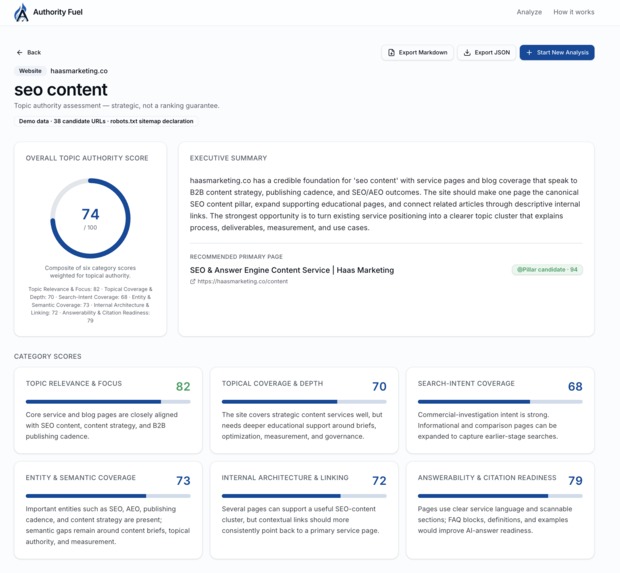Click the SEO & Answer Engine Content Service title

point(292,270)
